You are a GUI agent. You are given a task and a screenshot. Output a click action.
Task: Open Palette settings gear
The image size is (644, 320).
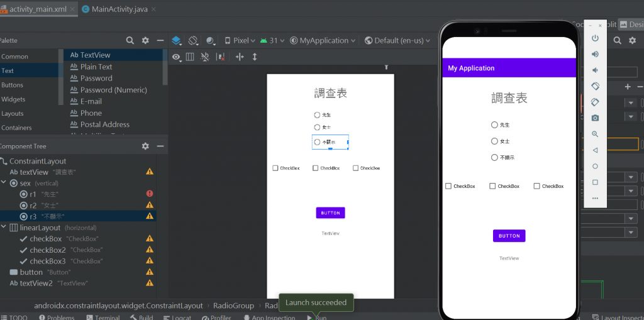[x=145, y=40]
